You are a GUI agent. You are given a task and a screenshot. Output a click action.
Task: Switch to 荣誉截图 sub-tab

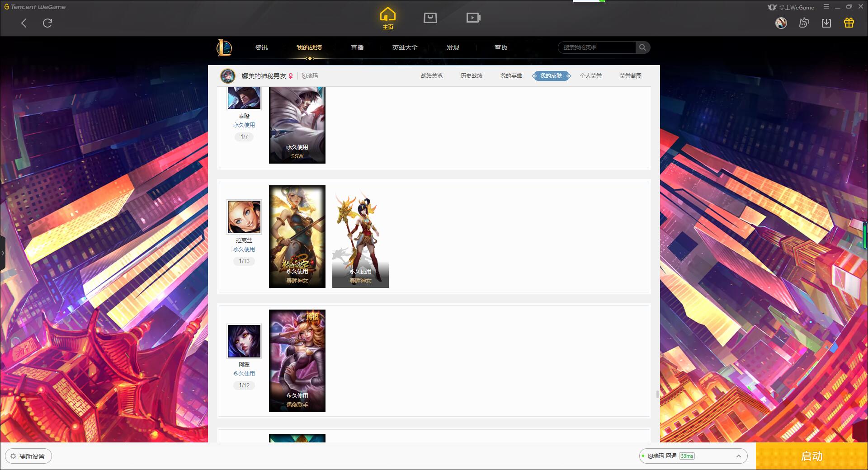click(x=631, y=76)
